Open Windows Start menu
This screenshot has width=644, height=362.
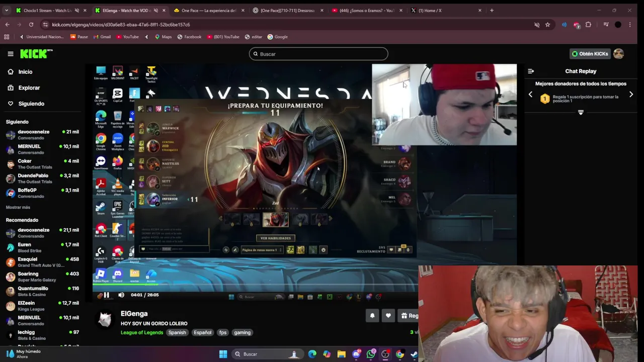click(223, 354)
